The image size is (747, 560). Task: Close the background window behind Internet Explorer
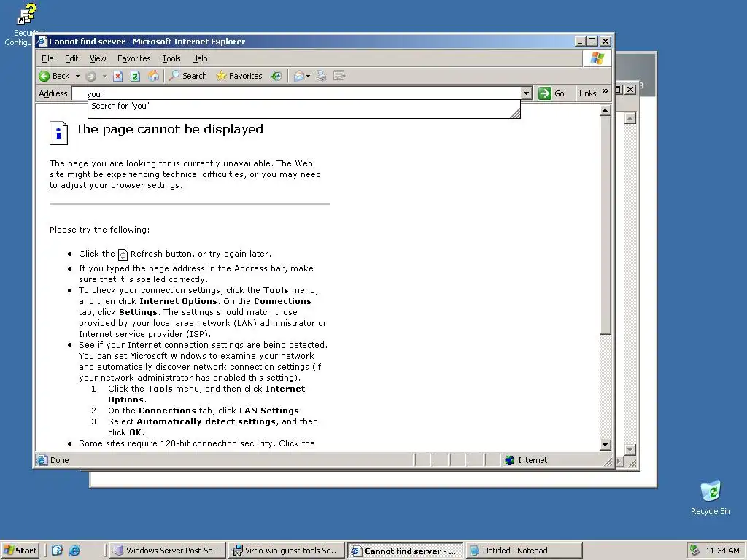pyautogui.click(x=630, y=89)
